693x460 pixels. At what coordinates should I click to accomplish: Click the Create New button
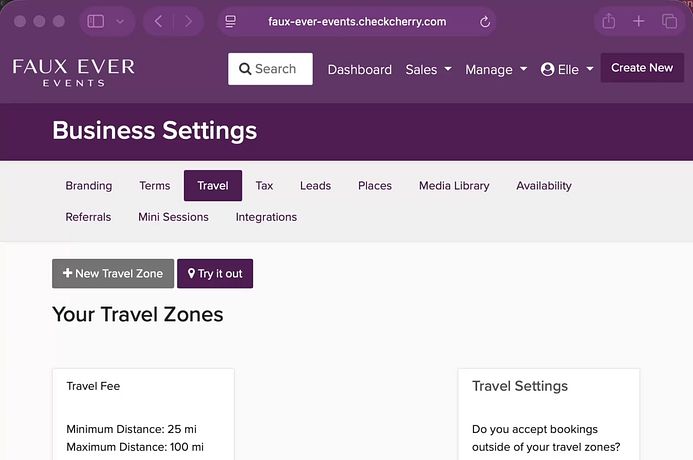[642, 68]
